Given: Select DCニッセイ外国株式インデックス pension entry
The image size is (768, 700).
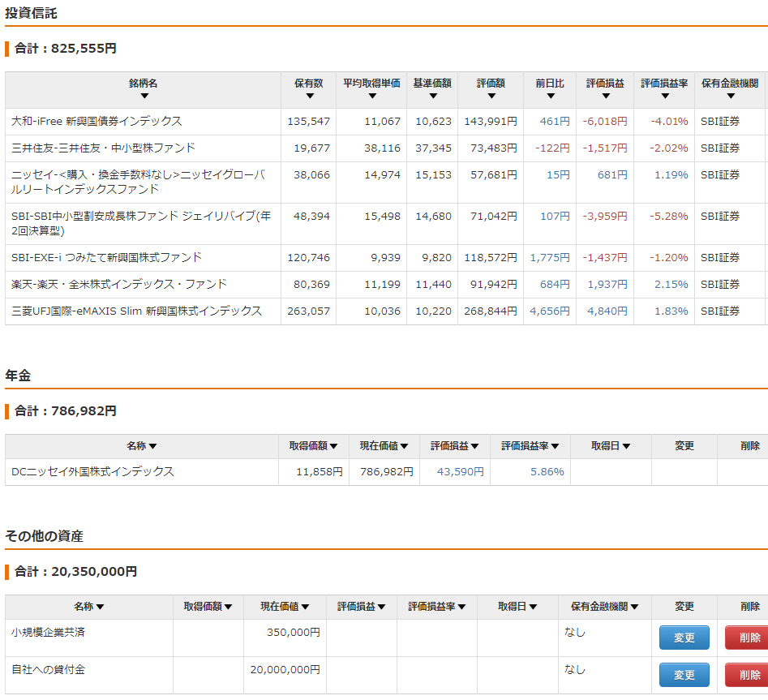Looking at the screenshot, I should pyautogui.click(x=92, y=472).
